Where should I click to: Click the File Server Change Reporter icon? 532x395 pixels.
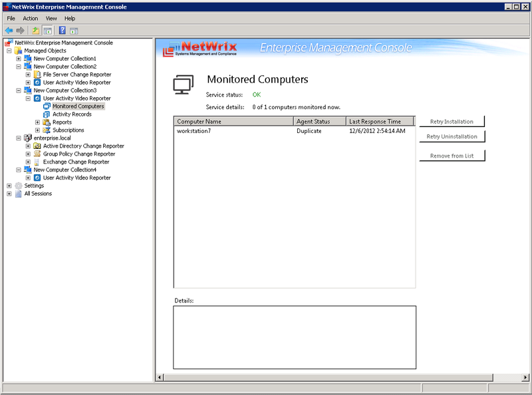[x=37, y=74]
